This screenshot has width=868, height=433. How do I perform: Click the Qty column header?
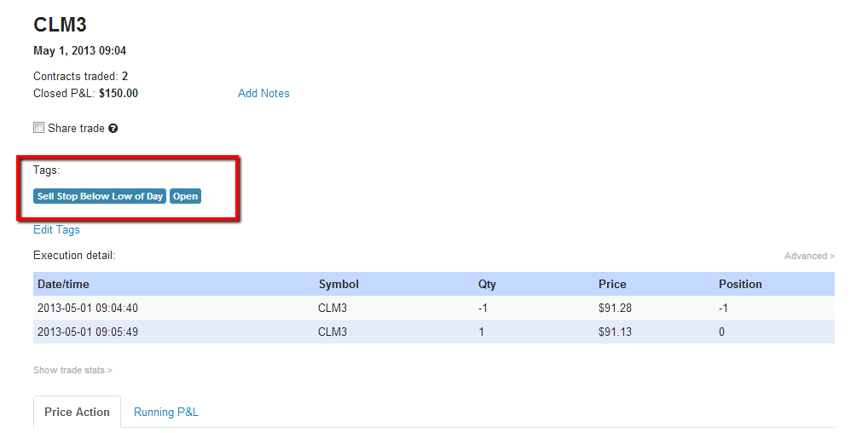pyautogui.click(x=487, y=284)
